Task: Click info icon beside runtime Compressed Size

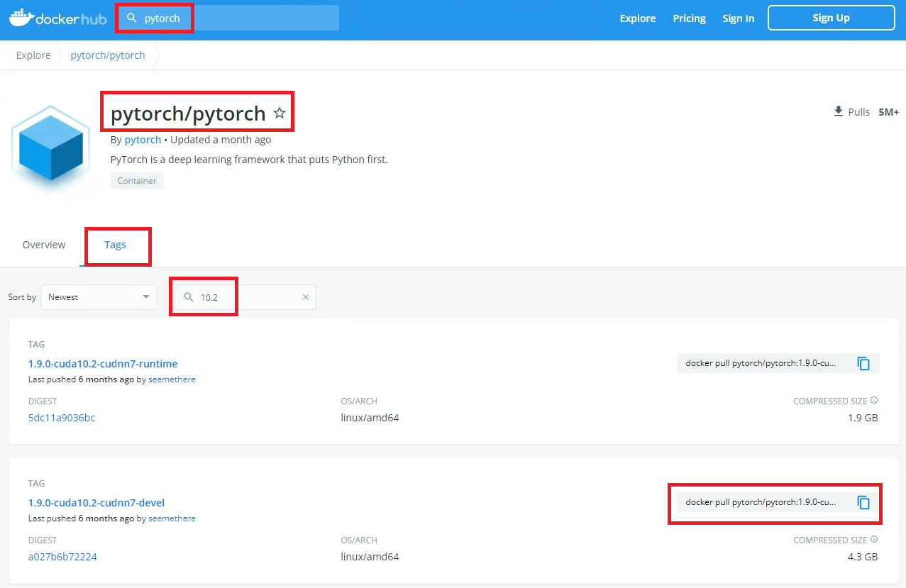Action: coord(874,400)
